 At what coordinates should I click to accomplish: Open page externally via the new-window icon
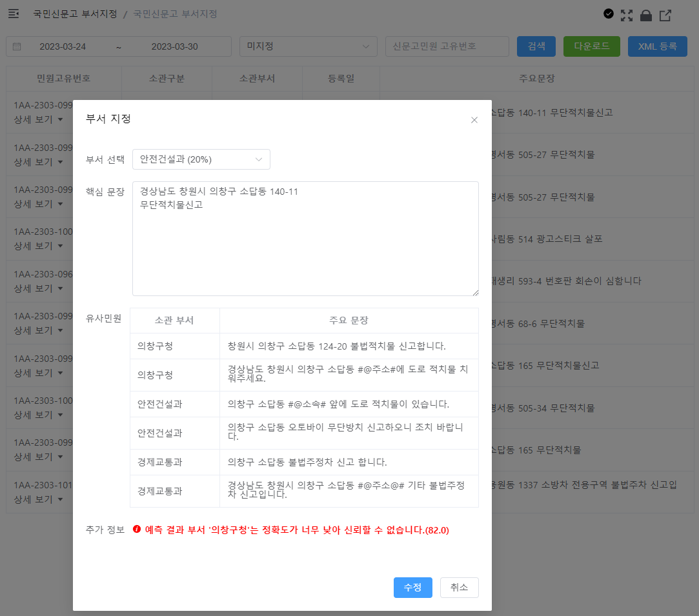665,15
